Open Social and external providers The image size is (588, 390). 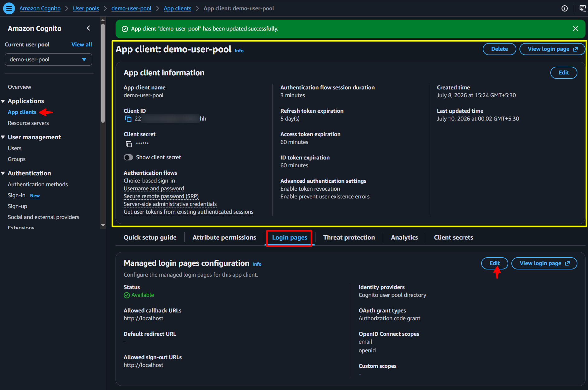point(44,217)
